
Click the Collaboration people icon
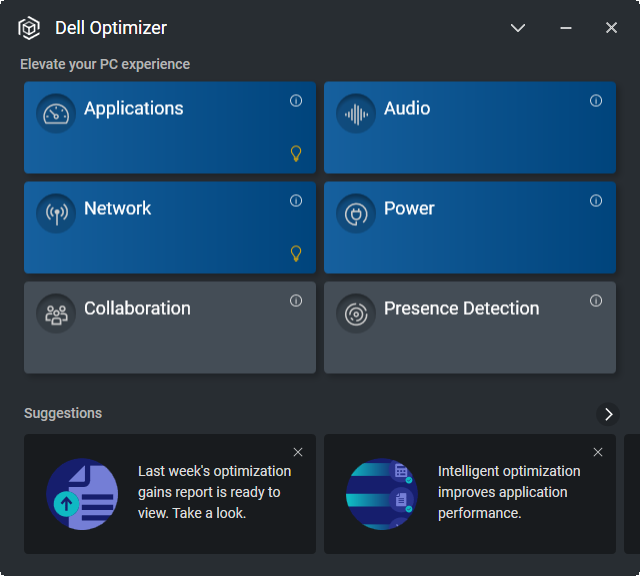point(56,314)
